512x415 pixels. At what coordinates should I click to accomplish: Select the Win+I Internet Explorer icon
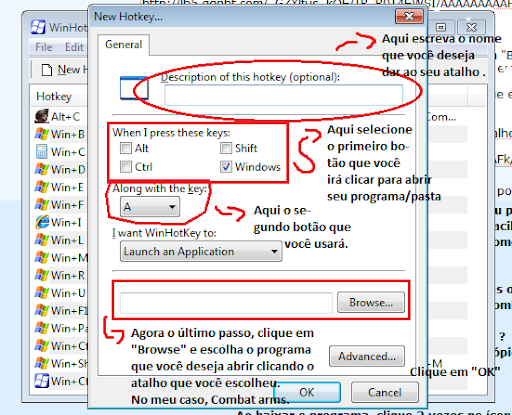tap(42, 222)
